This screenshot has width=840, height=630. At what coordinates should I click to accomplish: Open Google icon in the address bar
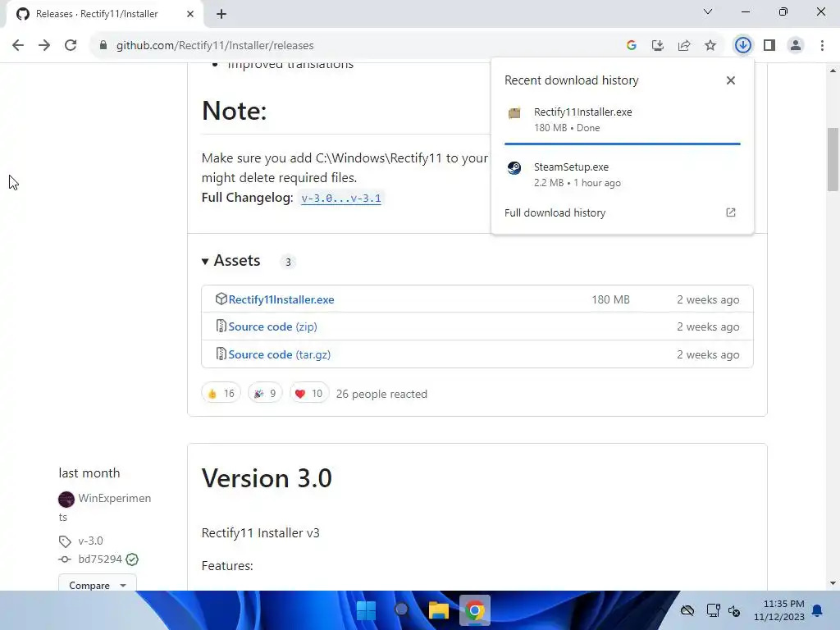pyautogui.click(x=632, y=46)
